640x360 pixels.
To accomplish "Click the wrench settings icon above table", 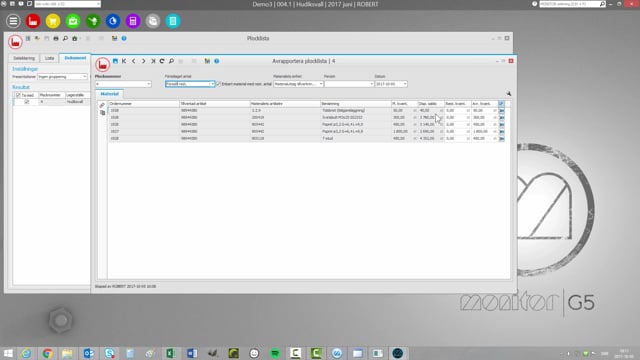I will pos(509,93).
